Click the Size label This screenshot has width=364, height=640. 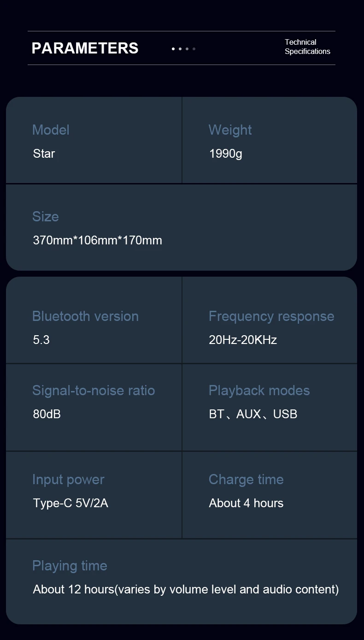tap(45, 217)
